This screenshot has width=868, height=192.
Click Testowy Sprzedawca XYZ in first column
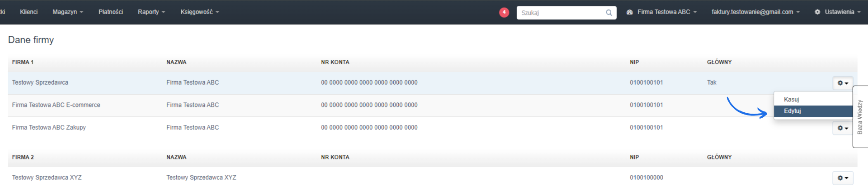point(47,178)
